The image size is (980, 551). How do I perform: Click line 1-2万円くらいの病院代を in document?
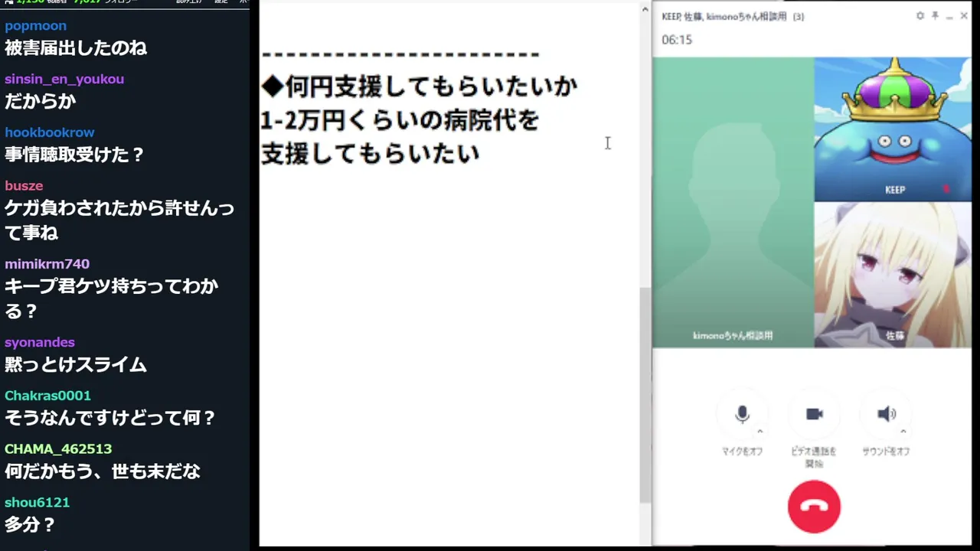(x=400, y=120)
